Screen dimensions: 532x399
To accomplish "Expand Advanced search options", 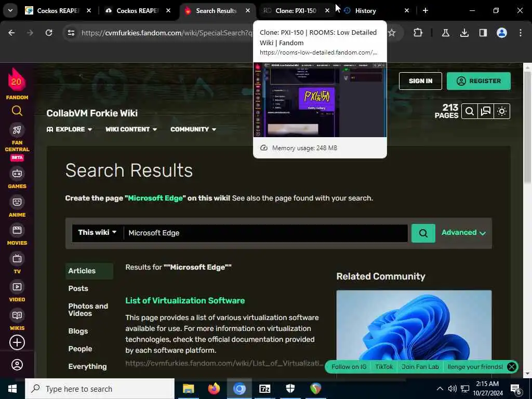I will pyautogui.click(x=463, y=232).
